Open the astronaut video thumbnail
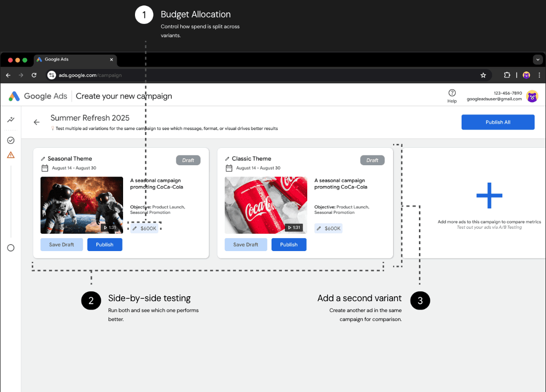Image resolution: width=546 pixels, height=392 pixels. click(82, 205)
